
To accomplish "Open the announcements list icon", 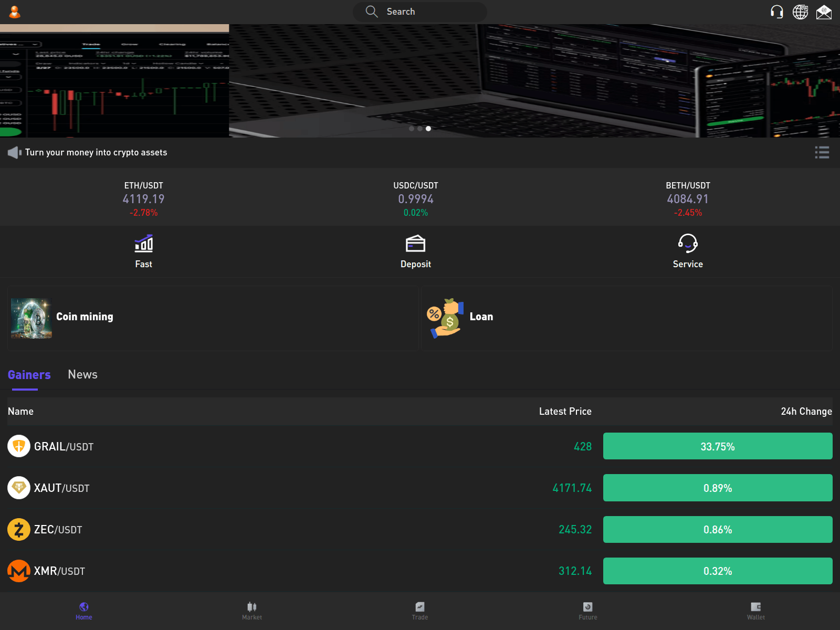I will click(822, 152).
